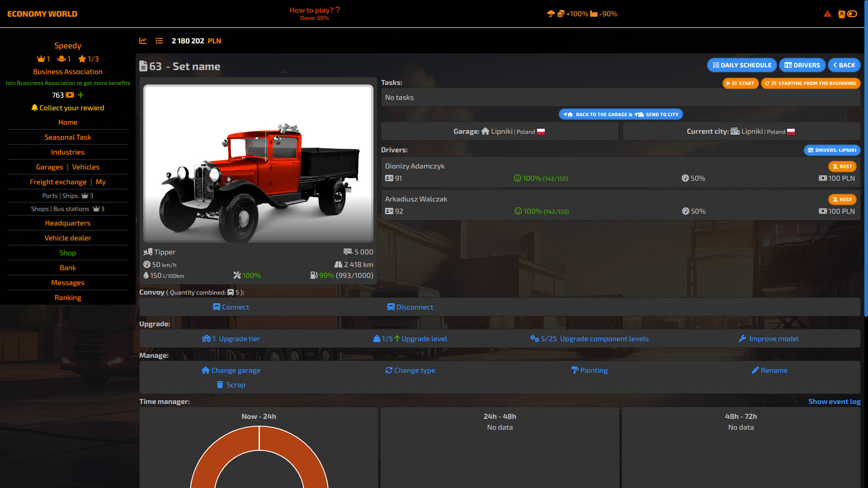Open the finance chart icon near balance

point(143,41)
